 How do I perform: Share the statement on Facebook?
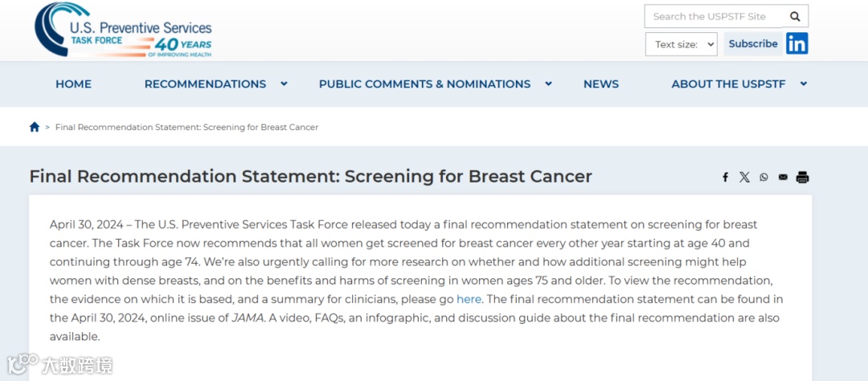pos(725,177)
